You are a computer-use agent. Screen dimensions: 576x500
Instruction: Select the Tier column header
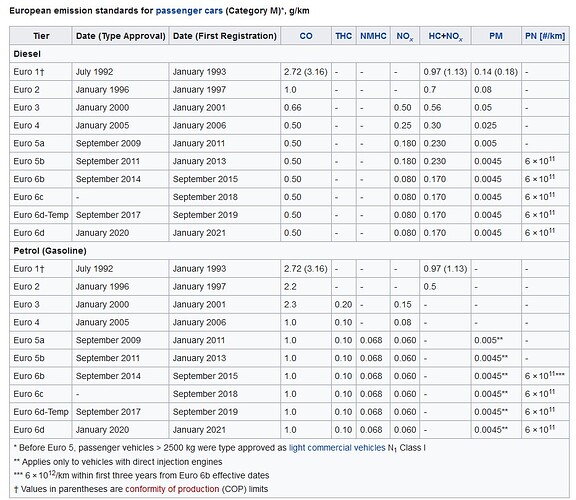41,36
